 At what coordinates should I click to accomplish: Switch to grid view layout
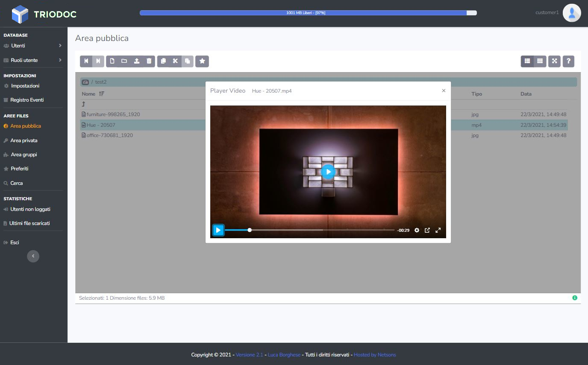pyautogui.click(x=540, y=61)
